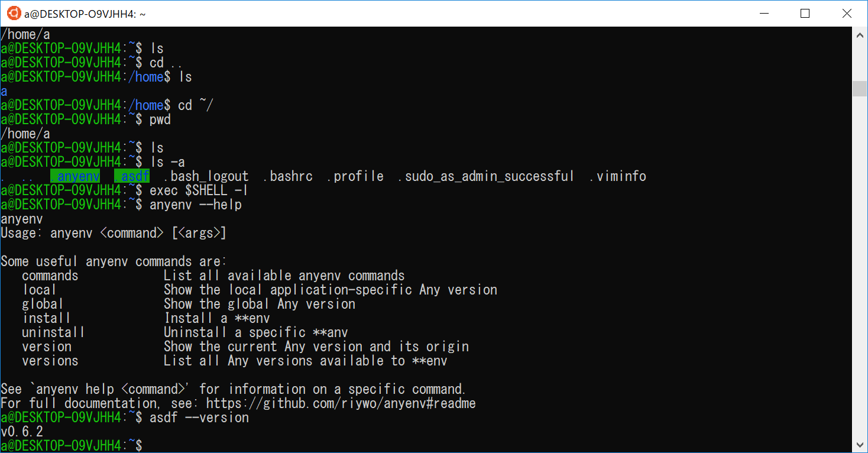Click the scrollbar up arrow
Screen dimensions: 868x453
point(860,35)
